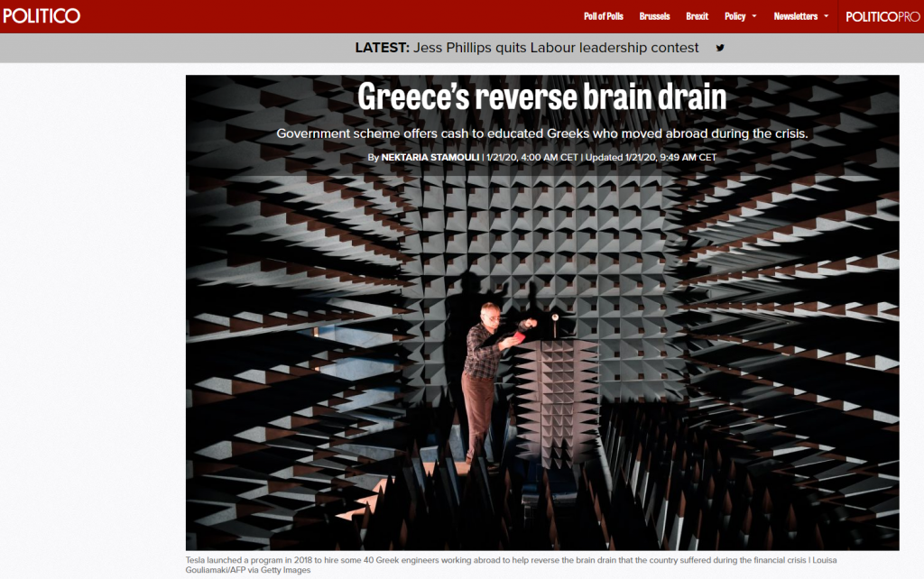The image size is (924, 579).
Task: Click the Newsletters menu label
Action: [795, 16]
